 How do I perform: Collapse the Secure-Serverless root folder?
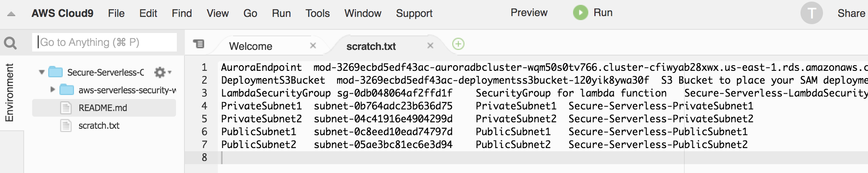(41, 72)
